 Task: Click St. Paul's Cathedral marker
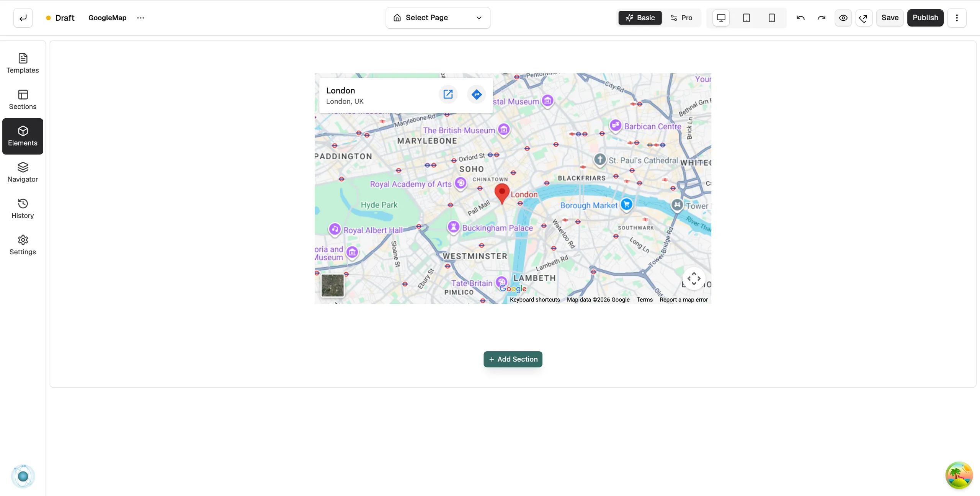point(600,159)
